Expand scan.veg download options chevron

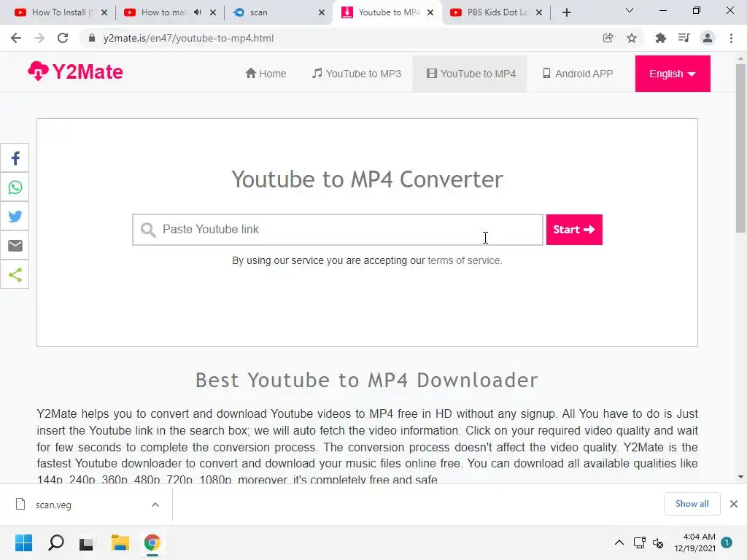coord(155,505)
